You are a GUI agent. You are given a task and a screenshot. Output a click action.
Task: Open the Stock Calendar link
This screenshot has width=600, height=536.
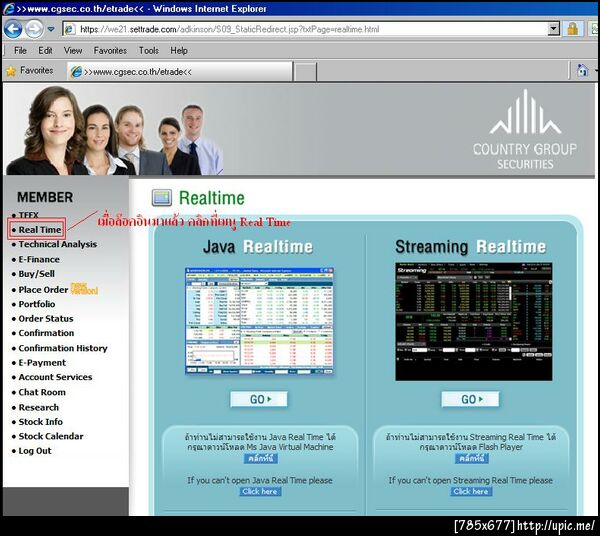(x=51, y=437)
